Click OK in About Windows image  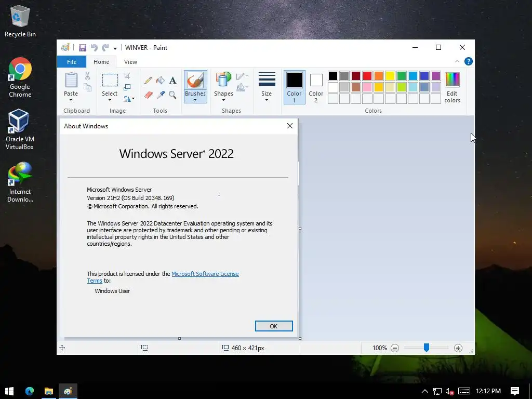[274, 326]
